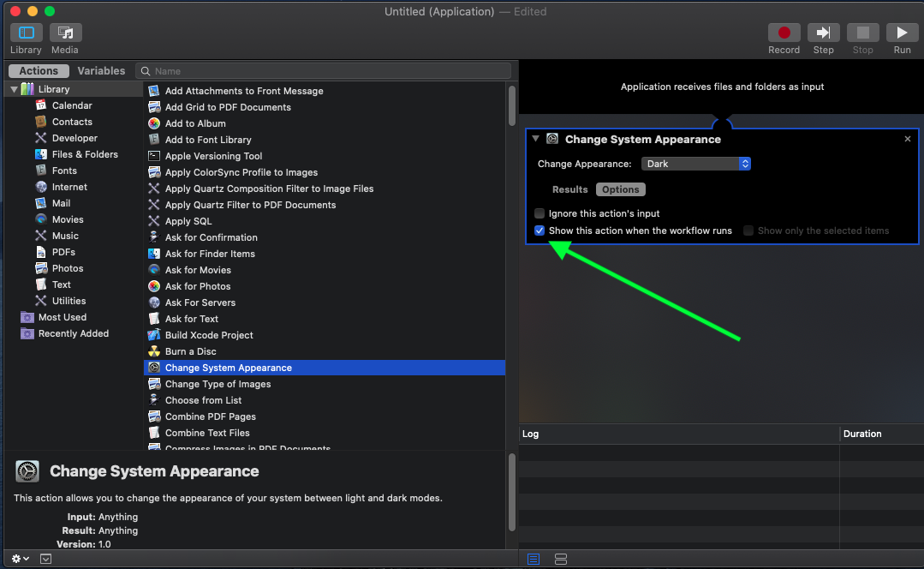The height and width of the screenshot is (569, 924).
Task: Click the Name search field
Action: click(324, 71)
